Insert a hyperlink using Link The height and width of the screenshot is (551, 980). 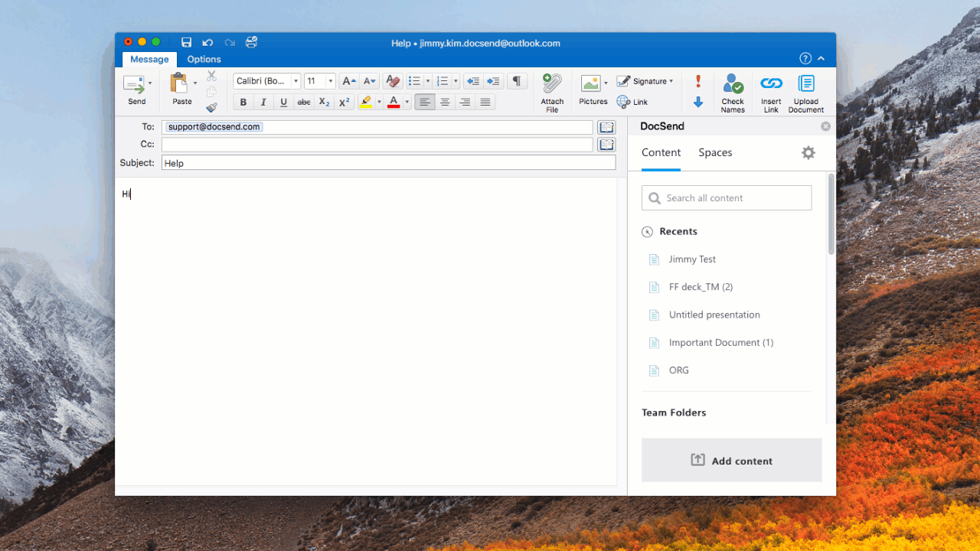(x=632, y=102)
